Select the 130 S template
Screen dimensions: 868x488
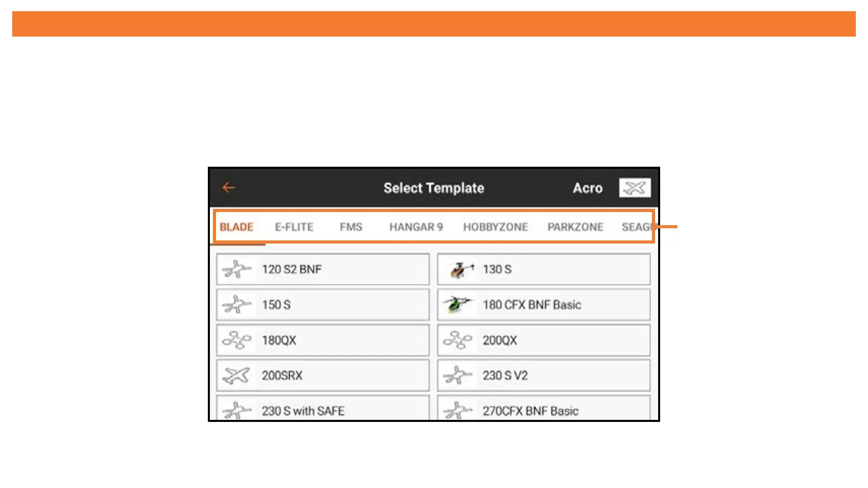click(544, 269)
